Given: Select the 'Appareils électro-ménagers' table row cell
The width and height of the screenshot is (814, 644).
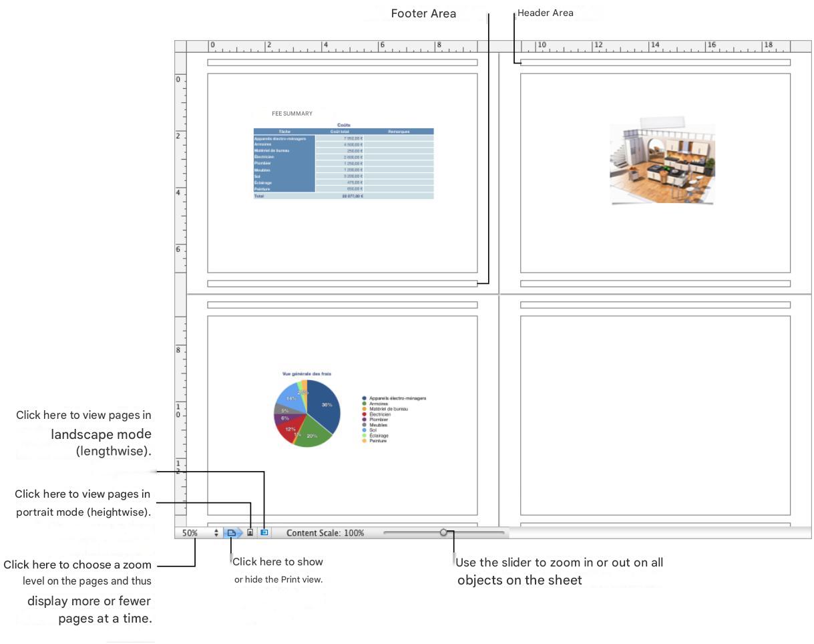Looking at the screenshot, I should point(284,138).
